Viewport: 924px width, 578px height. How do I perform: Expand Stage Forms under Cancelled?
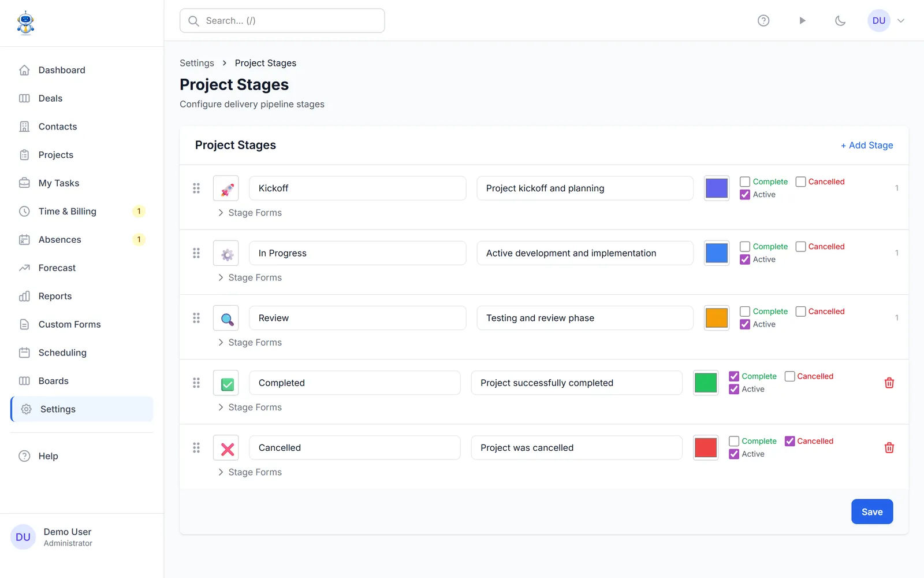pos(249,472)
